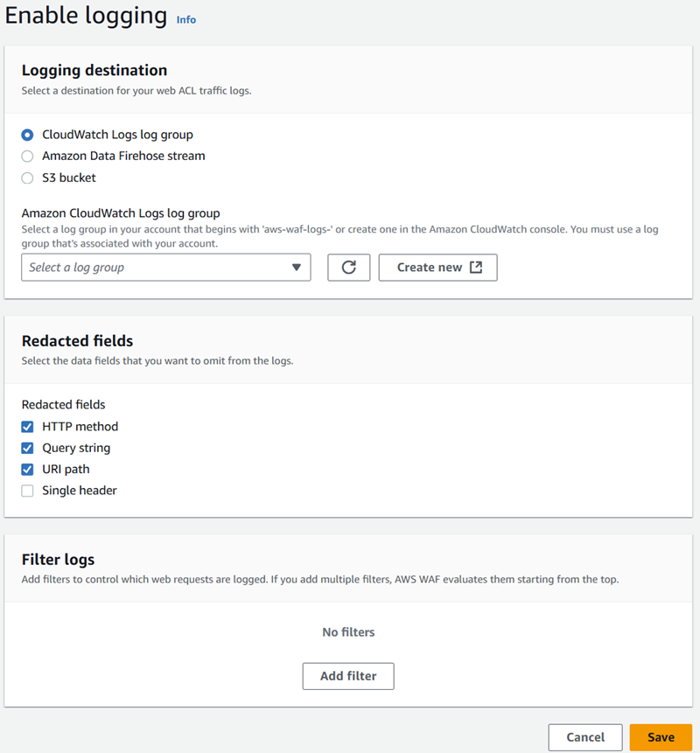Viewport: 700px width, 753px height.
Task: Click the dropdown arrow in log group selector
Action: coord(297,268)
